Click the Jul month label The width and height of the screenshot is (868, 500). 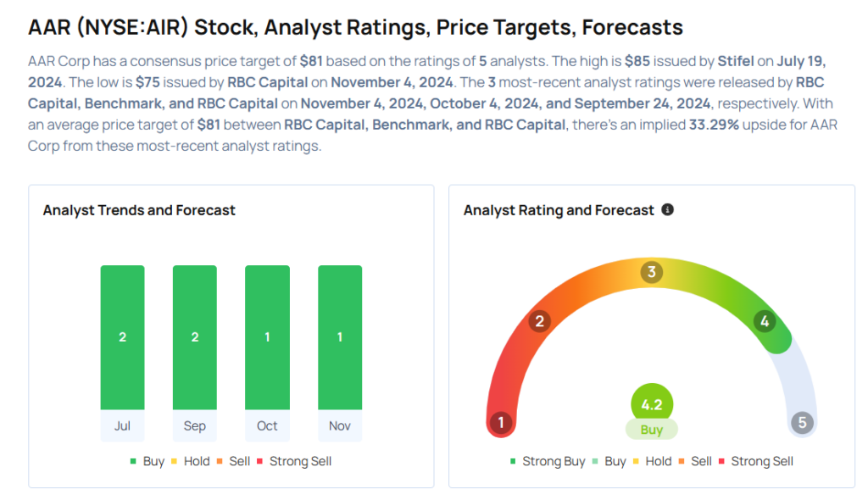tap(122, 425)
